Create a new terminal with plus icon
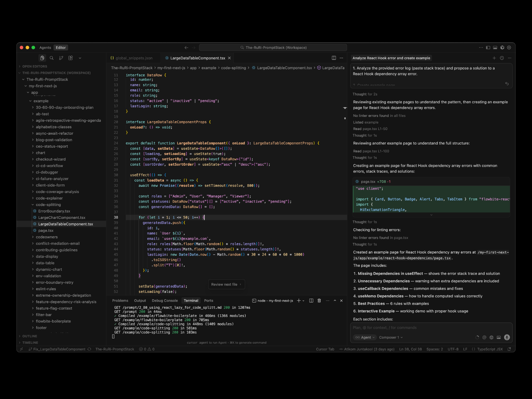Screen dimensions: 532x399 (x=299, y=301)
